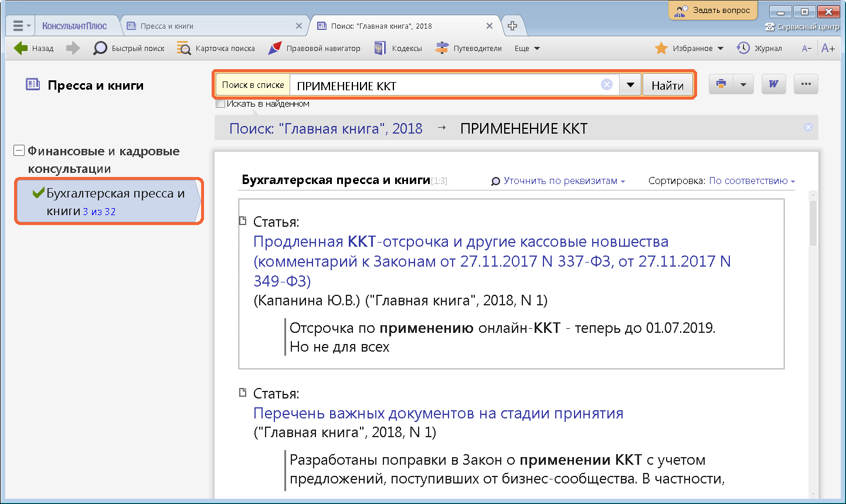
Task: Open Путеводители section
Action: [468, 49]
